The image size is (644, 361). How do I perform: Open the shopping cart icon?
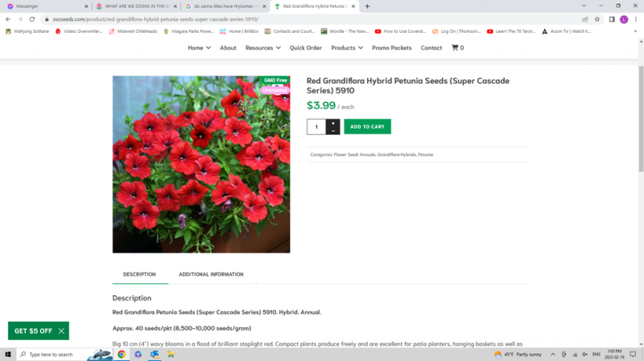point(456,48)
